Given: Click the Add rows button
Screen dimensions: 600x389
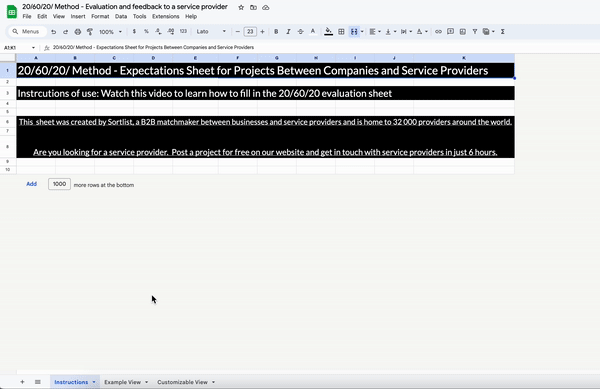Looking at the screenshot, I should [x=31, y=184].
